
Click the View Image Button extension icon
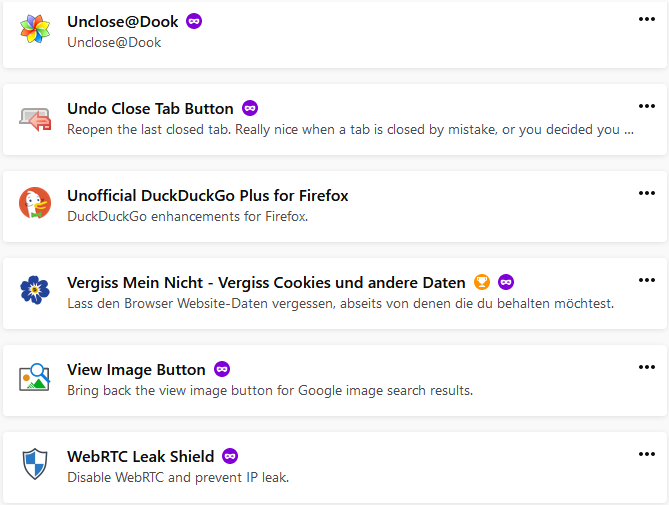click(34, 378)
